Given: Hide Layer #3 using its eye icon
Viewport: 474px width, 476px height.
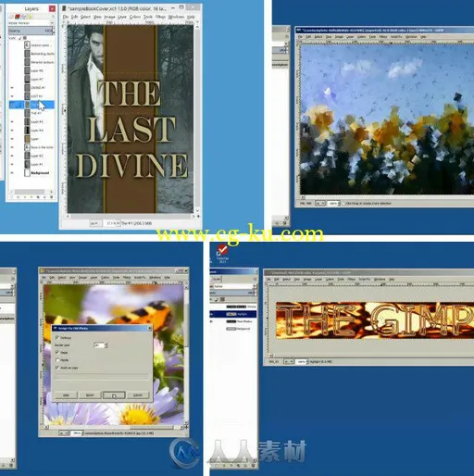Looking at the screenshot, I should [x=12, y=121].
